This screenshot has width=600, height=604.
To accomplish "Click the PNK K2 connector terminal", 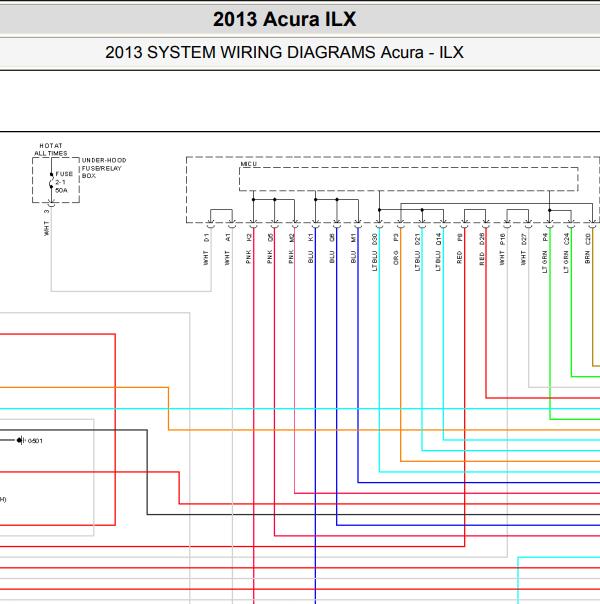I will [253, 224].
